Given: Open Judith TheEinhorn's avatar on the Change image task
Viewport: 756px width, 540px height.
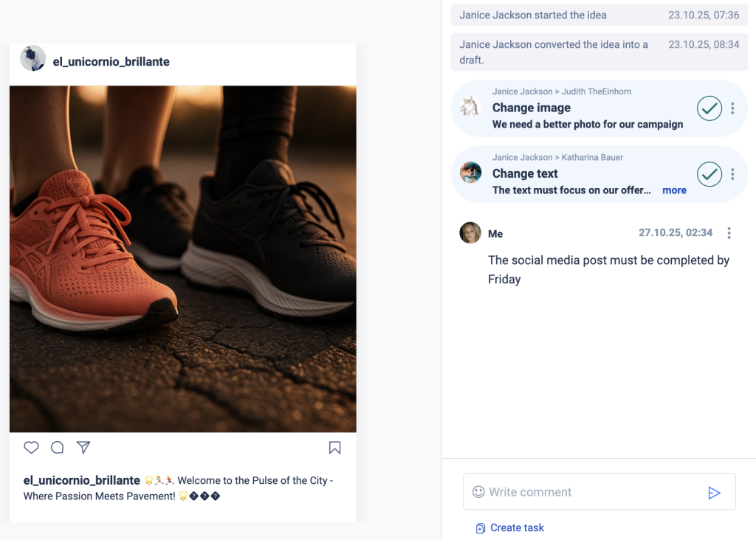Looking at the screenshot, I should point(470,108).
